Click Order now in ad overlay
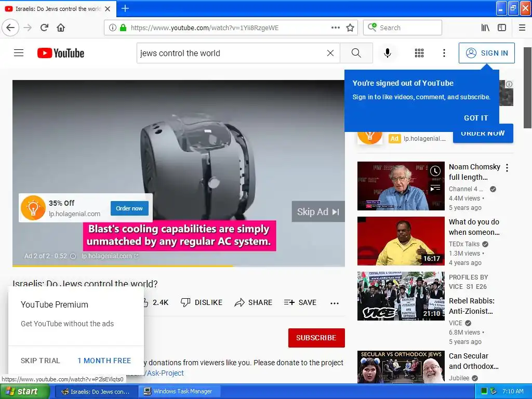The height and width of the screenshot is (399, 532). [129, 208]
